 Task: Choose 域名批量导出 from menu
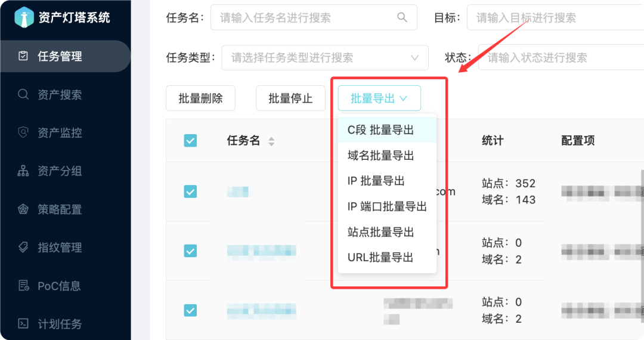[387, 155]
